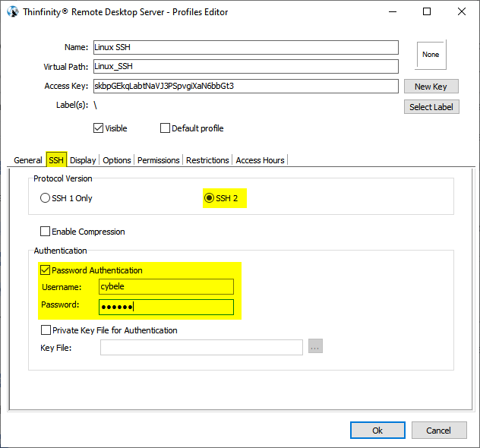Switch to the General tab
Viewport: 480px width, 448px height.
28,160
